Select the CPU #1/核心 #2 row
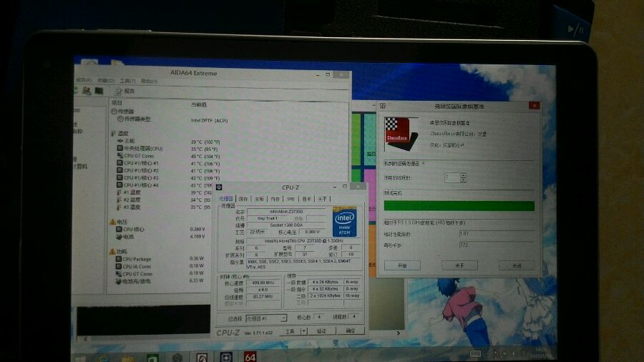Screen dimensions: 644x362 (x=138, y=170)
